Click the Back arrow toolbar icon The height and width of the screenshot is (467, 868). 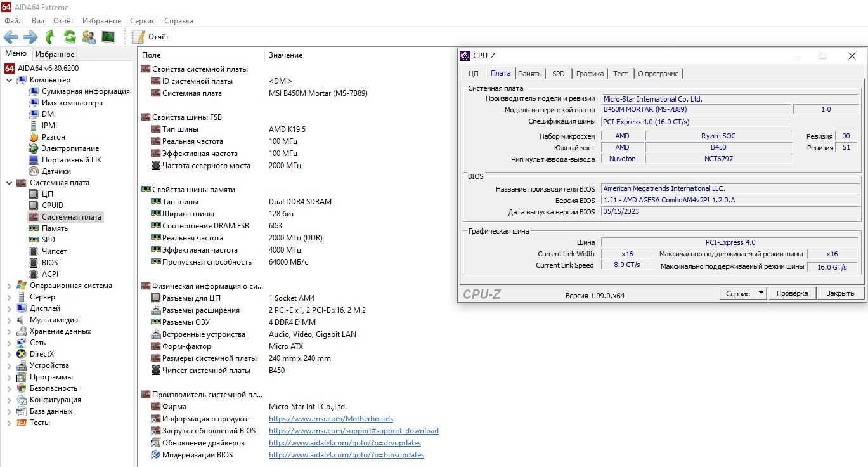(11, 37)
